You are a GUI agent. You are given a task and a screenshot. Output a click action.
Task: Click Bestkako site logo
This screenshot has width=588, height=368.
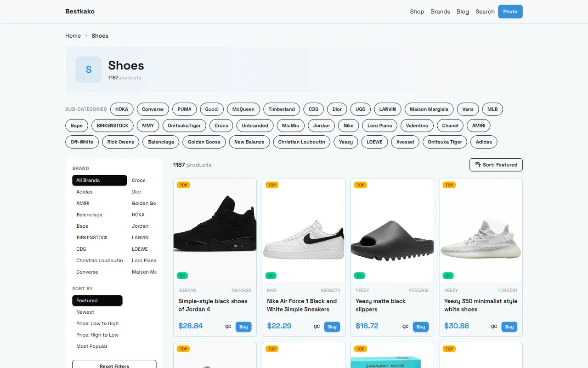pyautogui.click(x=80, y=11)
